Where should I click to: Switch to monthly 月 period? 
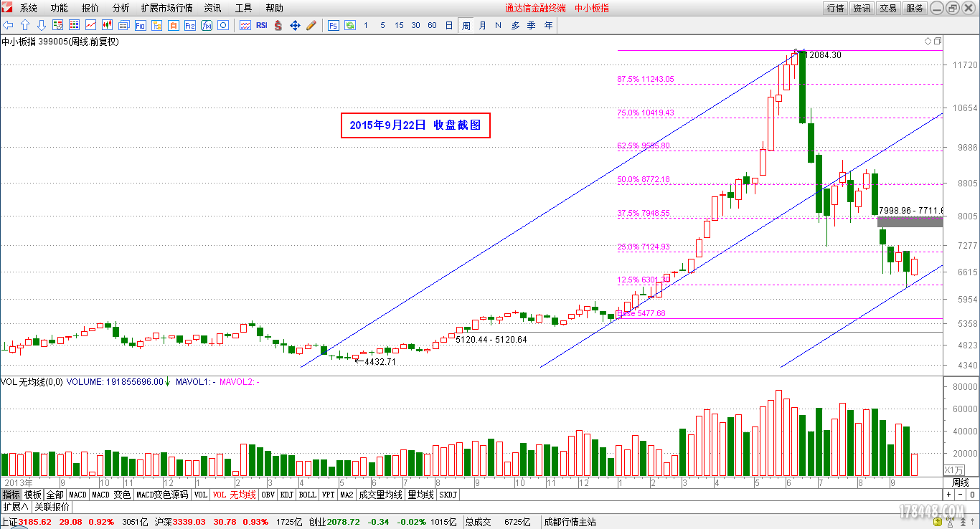(x=482, y=25)
